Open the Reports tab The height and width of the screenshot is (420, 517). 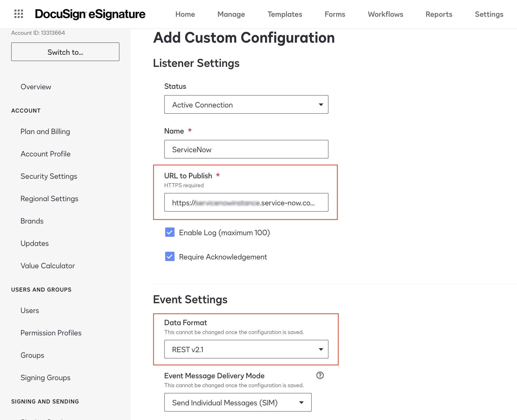pos(439,14)
